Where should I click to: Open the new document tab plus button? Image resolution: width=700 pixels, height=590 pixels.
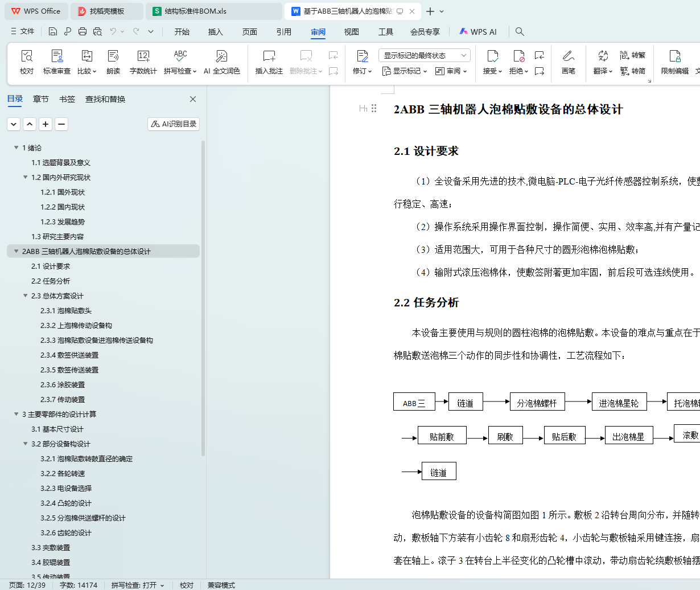click(430, 11)
